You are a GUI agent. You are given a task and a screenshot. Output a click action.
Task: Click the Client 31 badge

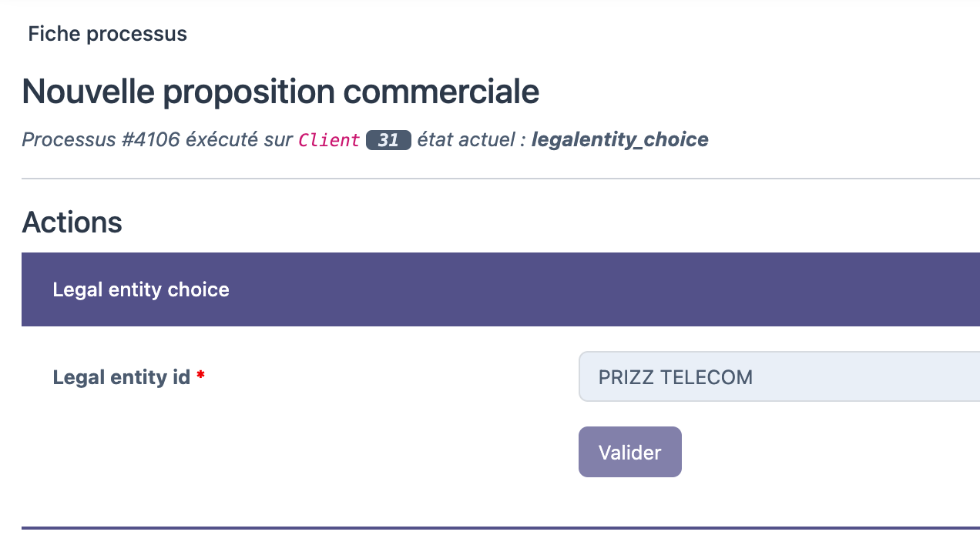point(388,140)
